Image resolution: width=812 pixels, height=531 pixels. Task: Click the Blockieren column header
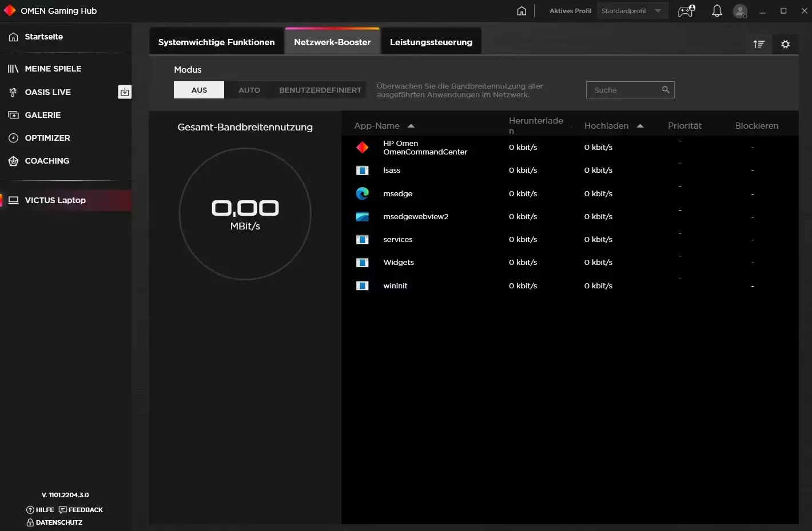(757, 126)
